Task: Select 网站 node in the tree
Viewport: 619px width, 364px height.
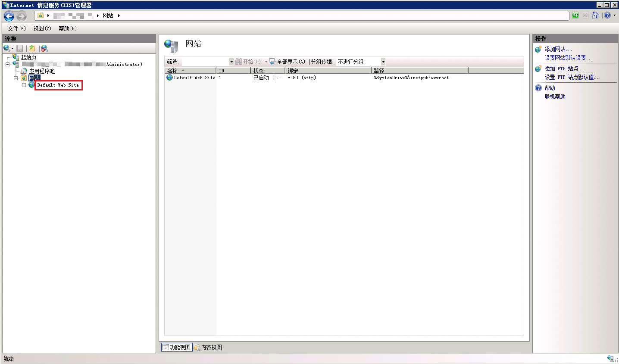Action: pyautogui.click(x=34, y=78)
